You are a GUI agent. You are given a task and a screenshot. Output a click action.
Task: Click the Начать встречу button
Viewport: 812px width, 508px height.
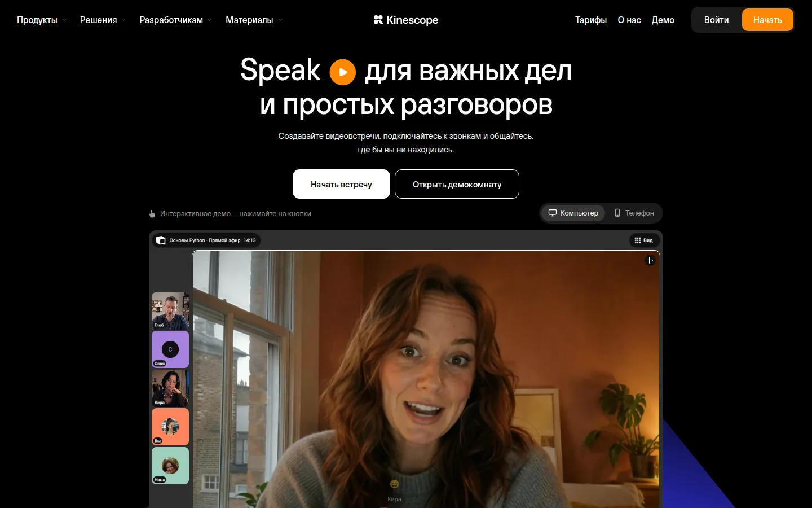click(341, 184)
